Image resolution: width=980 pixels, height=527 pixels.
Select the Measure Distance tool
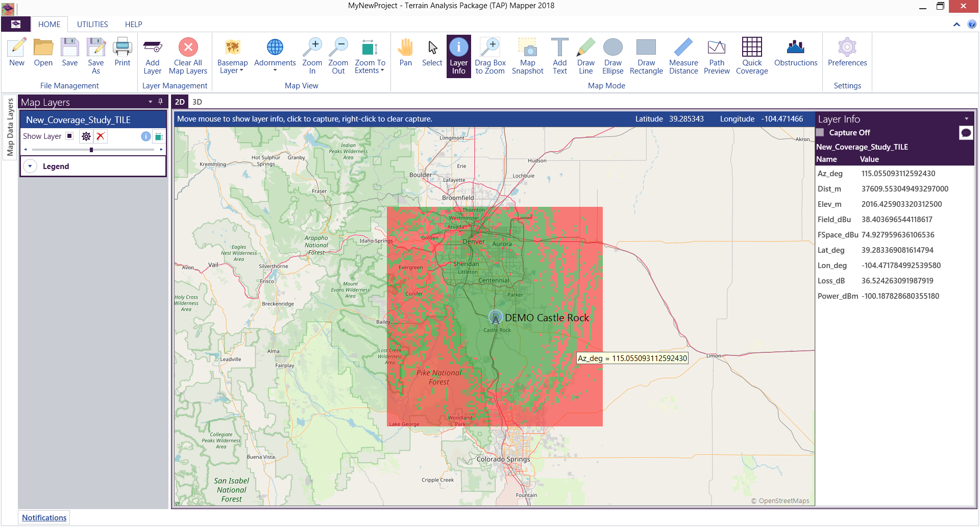point(683,56)
